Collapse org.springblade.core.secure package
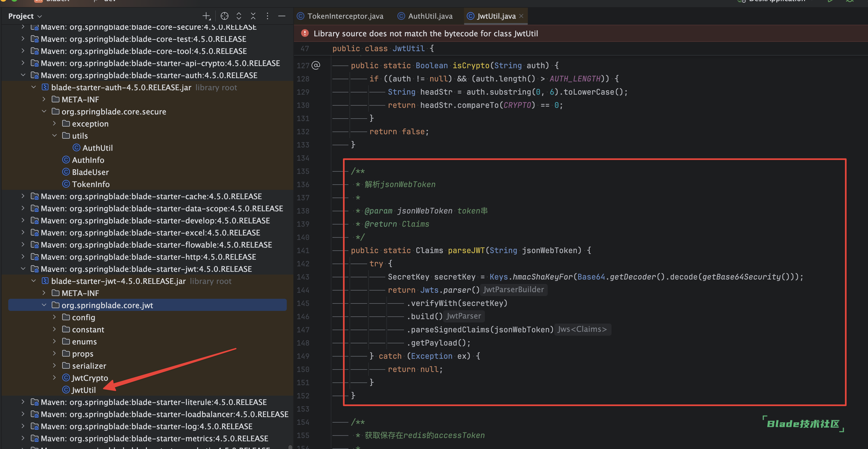 point(44,111)
